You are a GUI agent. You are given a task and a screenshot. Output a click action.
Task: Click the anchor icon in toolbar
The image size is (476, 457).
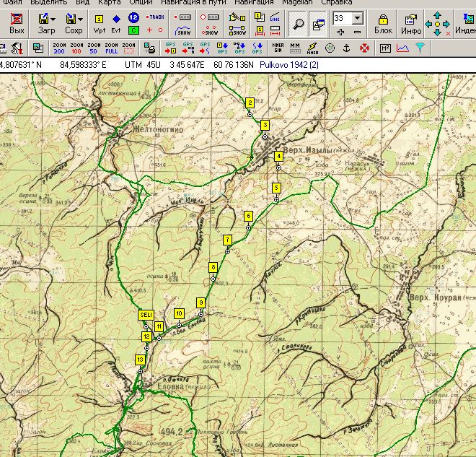pos(347,48)
